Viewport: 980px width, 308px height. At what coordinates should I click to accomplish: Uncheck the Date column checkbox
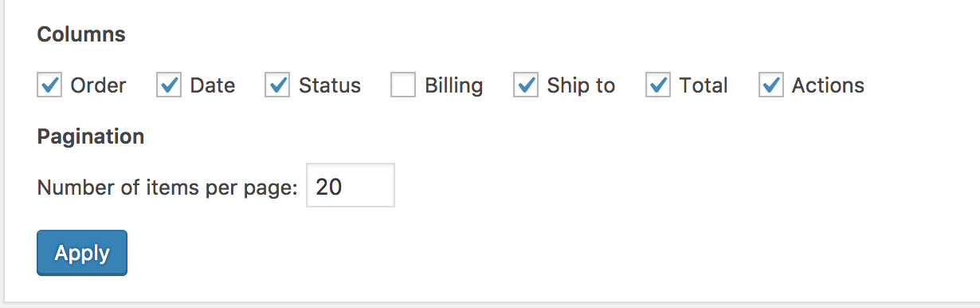[x=169, y=85]
